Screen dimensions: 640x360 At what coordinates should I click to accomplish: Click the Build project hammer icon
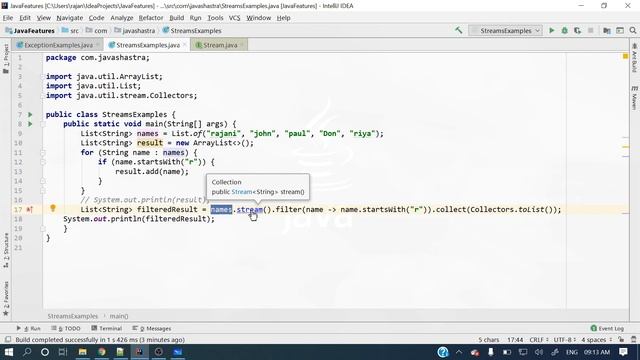pyautogui.click(x=459, y=30)
